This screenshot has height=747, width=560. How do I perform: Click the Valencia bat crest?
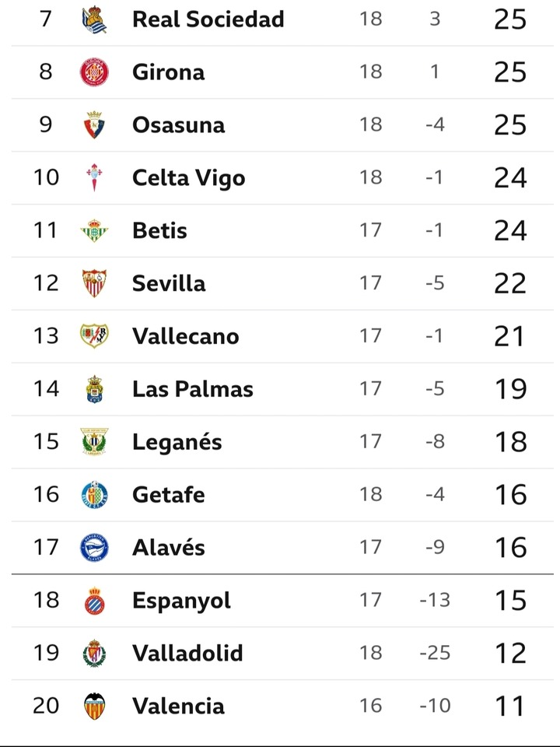94,706
